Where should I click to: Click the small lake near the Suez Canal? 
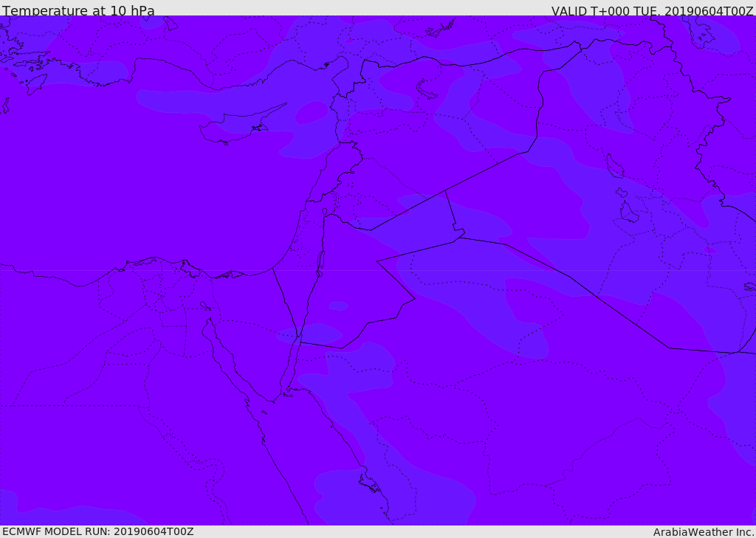(x=205, y=306)
